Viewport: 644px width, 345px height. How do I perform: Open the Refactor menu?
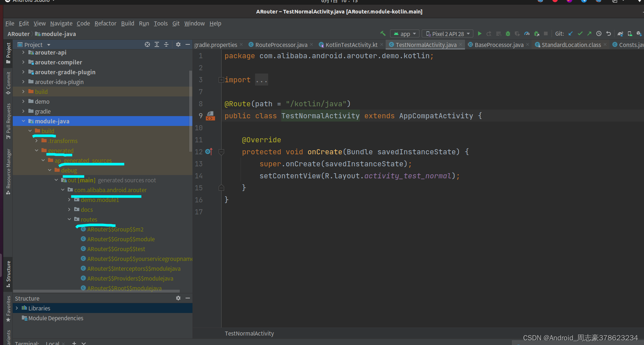[105, 23]
